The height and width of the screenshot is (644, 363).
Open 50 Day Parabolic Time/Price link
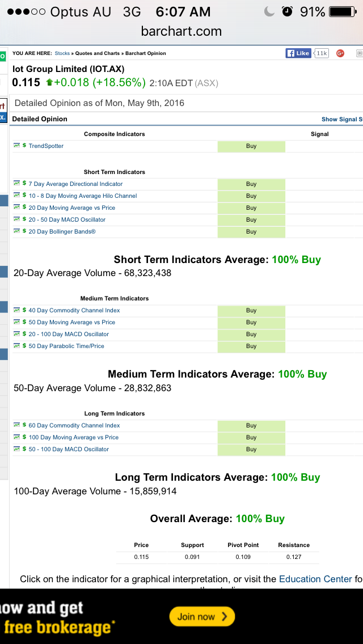(66, 346)
